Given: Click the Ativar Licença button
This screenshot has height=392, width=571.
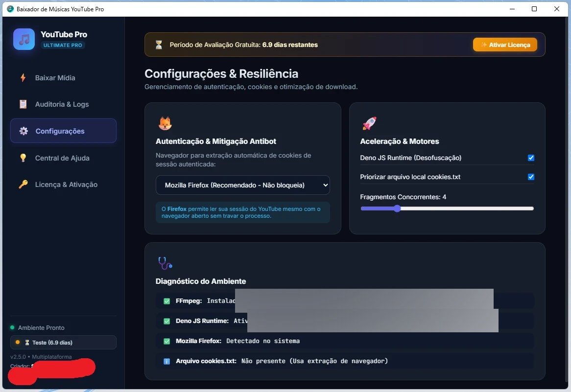Looking at the screenshot, I should [x=505, y=45].
